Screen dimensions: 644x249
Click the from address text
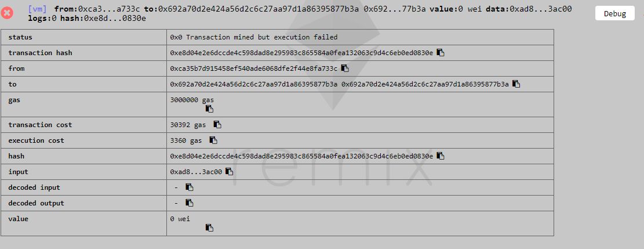pos(254,68)
